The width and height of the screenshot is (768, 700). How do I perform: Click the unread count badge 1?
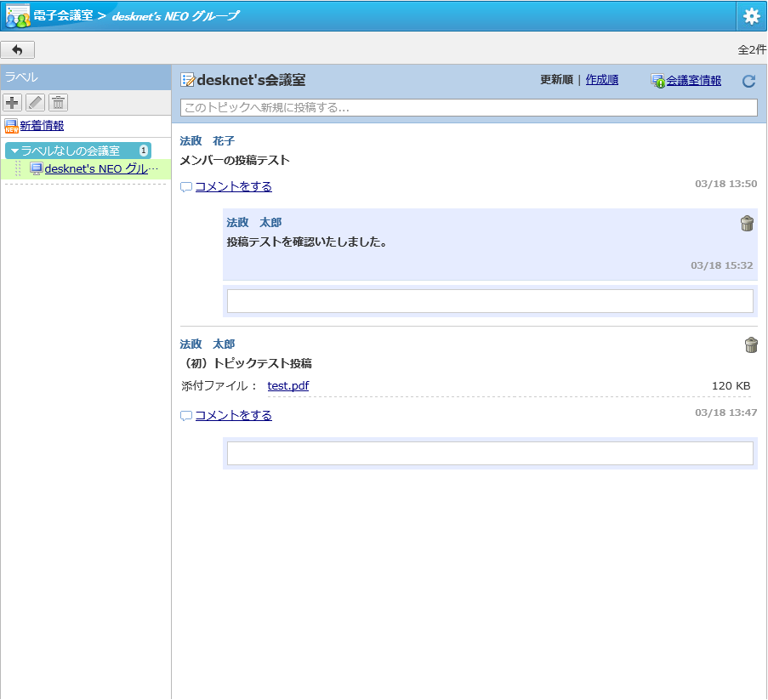tap(144, 151)
